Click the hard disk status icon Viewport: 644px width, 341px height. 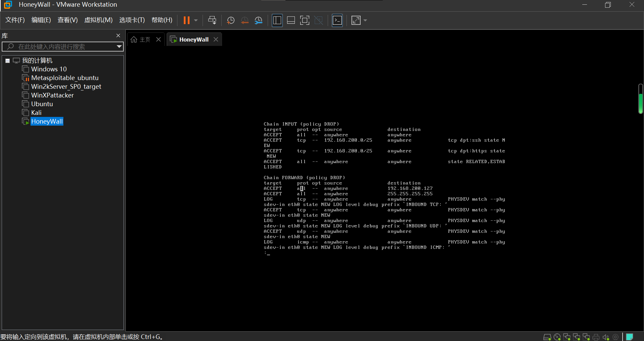[x=547, y=337]
